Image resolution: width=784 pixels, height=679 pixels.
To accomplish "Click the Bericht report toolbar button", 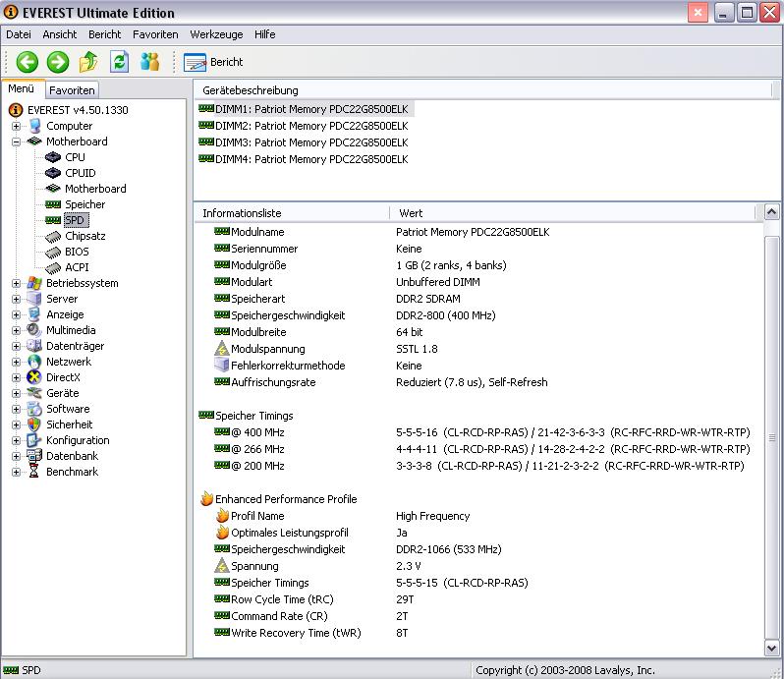I will 213,62.
